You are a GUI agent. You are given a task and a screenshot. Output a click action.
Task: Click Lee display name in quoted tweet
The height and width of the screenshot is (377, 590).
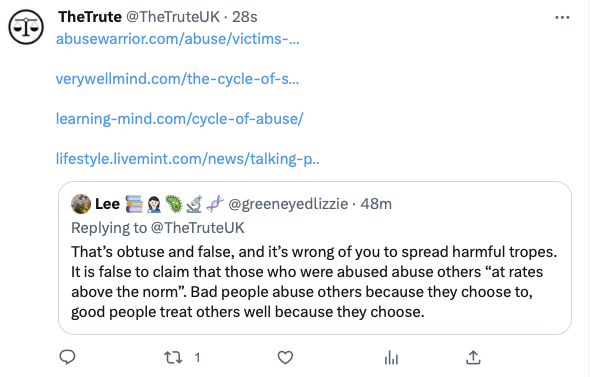coord(107,204)
